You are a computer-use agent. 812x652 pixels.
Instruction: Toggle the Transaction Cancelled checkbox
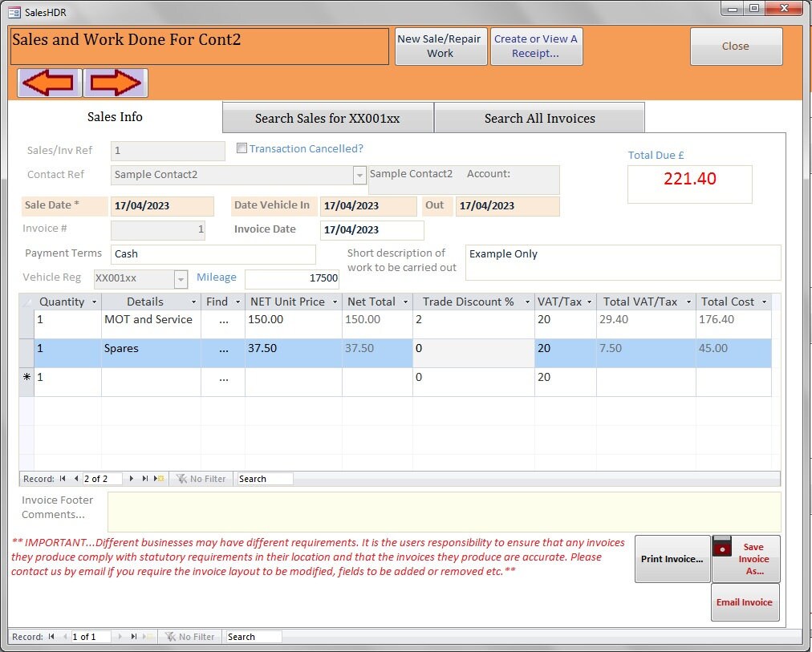(242, 148)
